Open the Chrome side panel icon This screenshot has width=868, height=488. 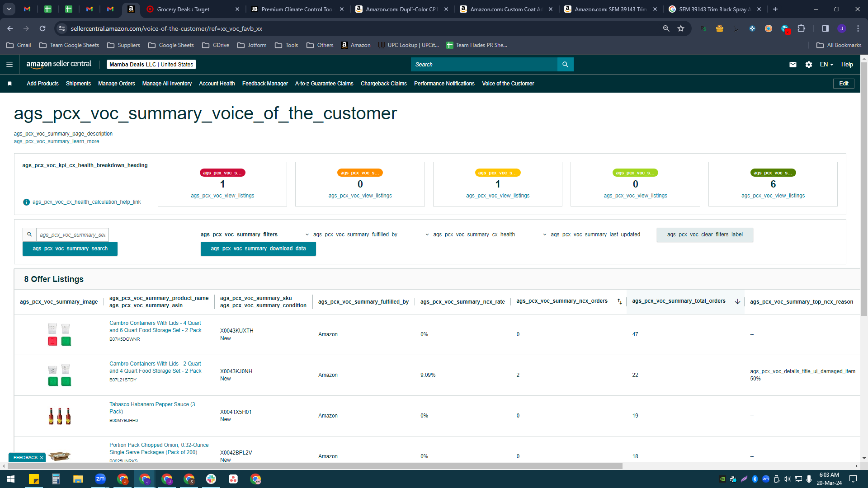[x=826, y=28]
